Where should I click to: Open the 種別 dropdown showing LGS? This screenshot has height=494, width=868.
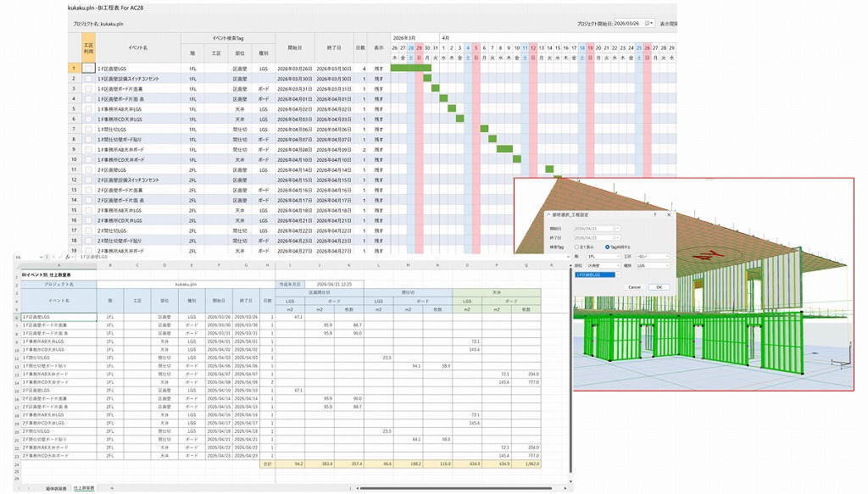(653, 265)
